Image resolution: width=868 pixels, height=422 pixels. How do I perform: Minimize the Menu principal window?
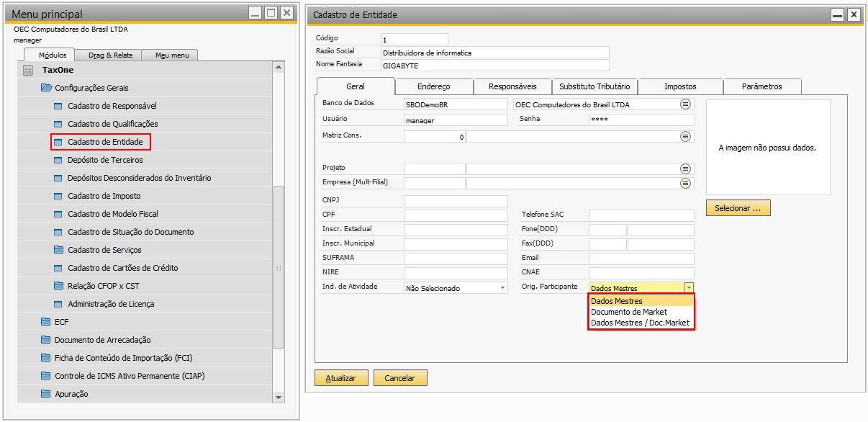pos(256,13)
